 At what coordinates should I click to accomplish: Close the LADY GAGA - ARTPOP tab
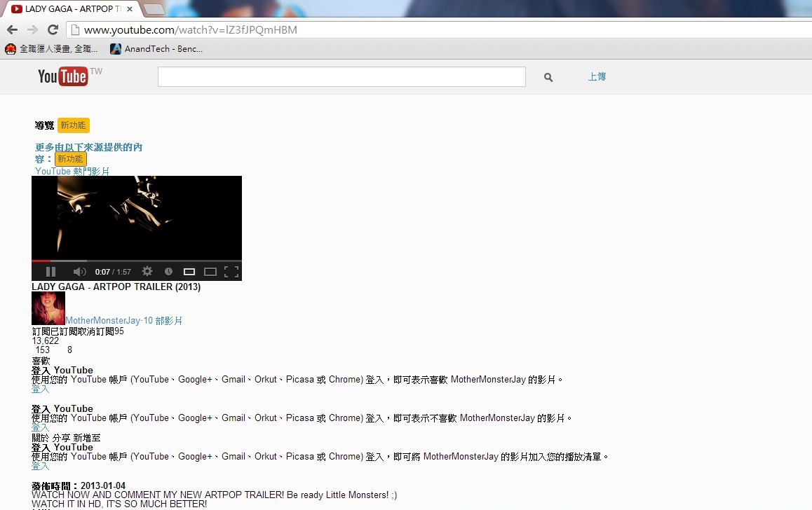click(130, 9)
